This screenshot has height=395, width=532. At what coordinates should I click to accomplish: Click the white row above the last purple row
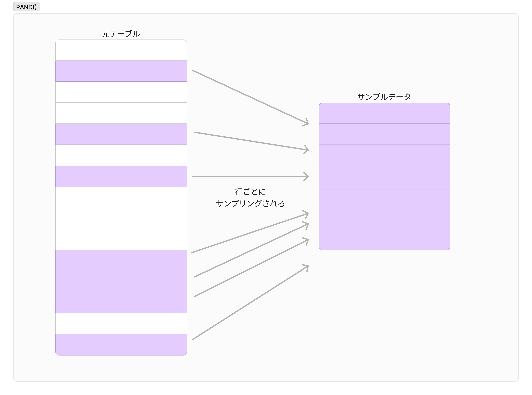coord(121,324)
